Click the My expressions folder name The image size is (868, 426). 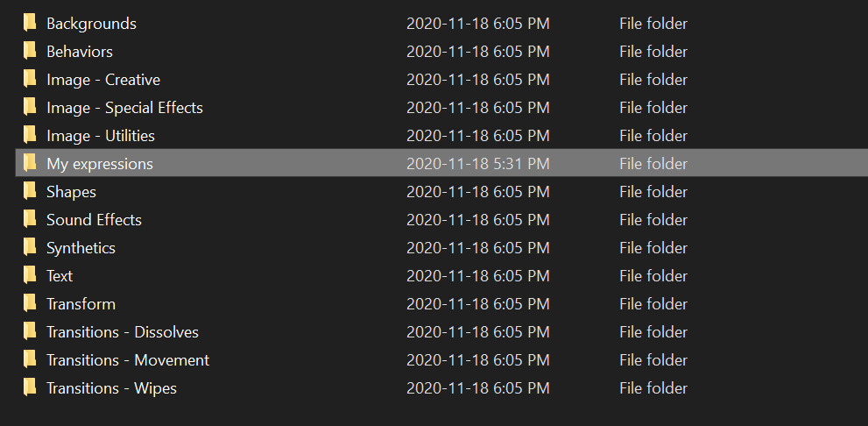pyautogui.click(x=100, y=164)
